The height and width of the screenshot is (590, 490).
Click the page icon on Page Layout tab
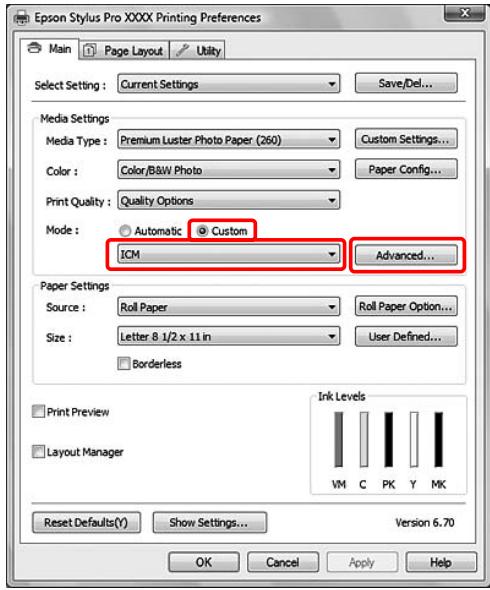click(x=90, y=50)
